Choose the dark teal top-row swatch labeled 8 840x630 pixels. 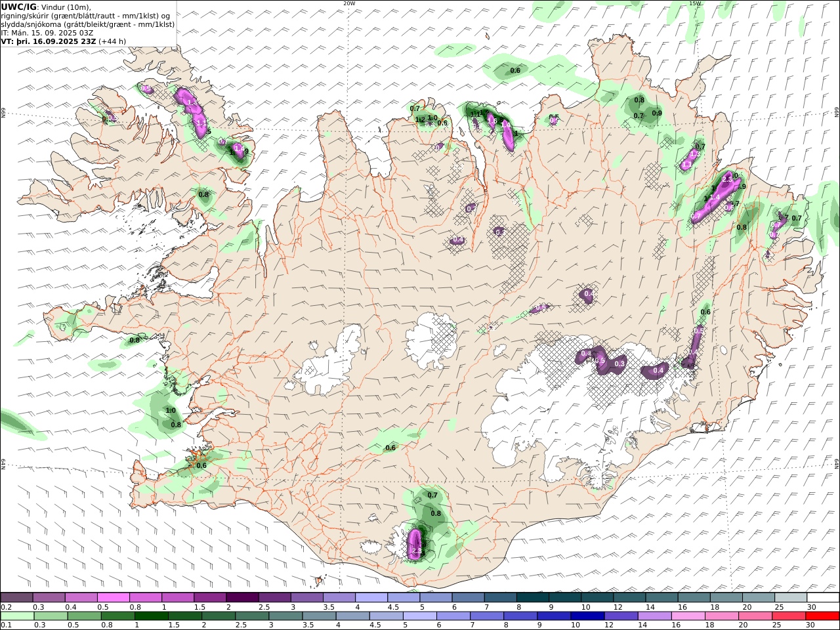click(x=533, y=598)
